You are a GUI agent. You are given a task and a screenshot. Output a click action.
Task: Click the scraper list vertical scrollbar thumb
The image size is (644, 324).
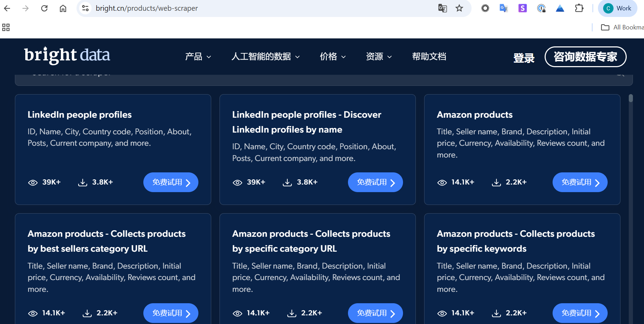[631, 98]
